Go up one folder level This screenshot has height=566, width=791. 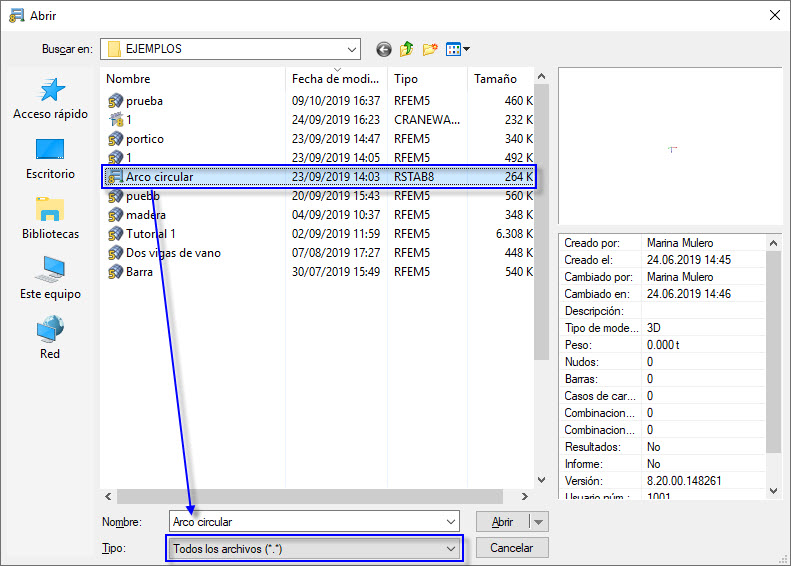click(407, 49)
